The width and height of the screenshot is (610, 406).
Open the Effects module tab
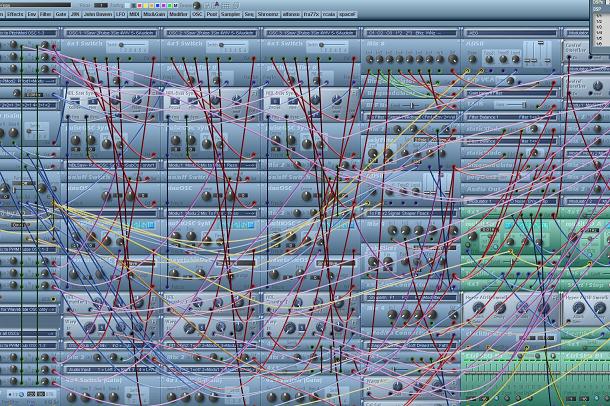coord(16,14)
